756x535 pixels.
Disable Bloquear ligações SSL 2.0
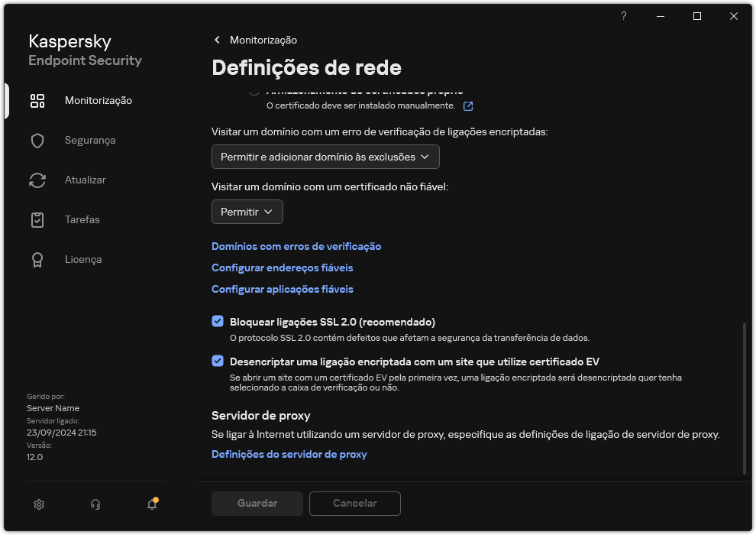click(x=218, y=321)
